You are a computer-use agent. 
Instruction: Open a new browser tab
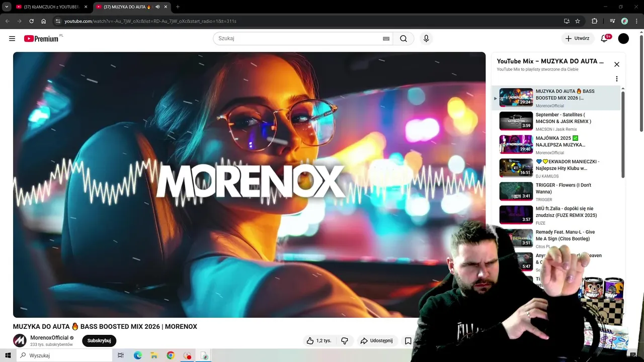click(x=178, y=7)
